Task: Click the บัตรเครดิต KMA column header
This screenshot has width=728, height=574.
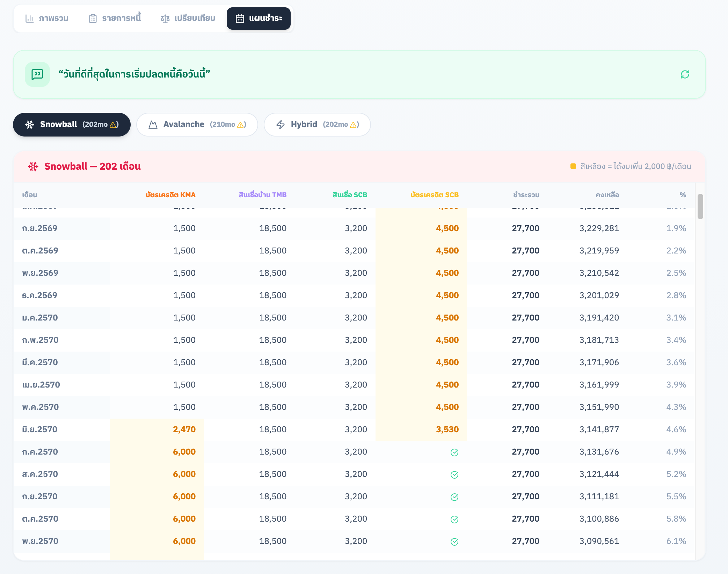Action: 170,195
